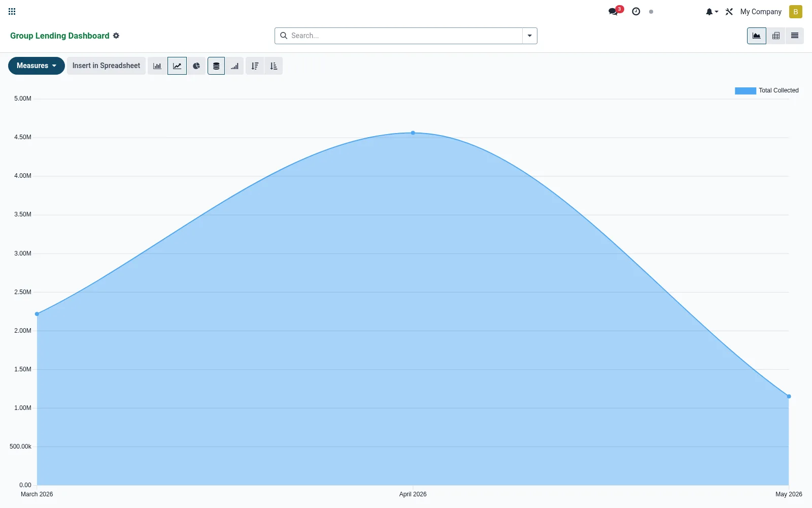Open the dashboard settings gear
The image size is (812, 508).
(x=116, y=36)
